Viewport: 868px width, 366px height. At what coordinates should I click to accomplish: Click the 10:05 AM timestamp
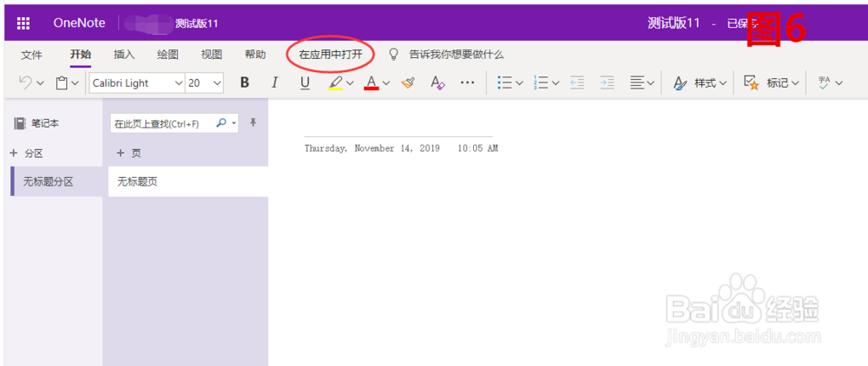(x=478, y=148)
